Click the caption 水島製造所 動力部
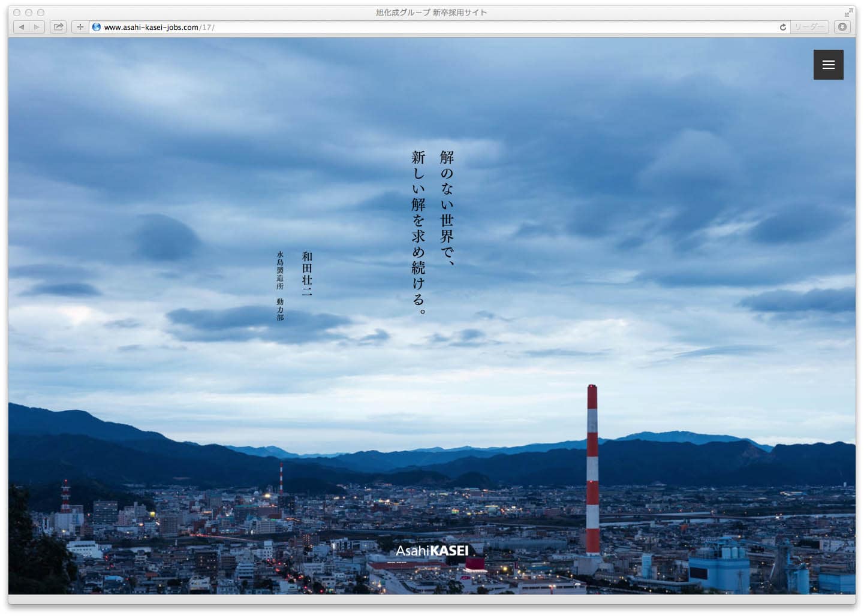 pos(280,286)
